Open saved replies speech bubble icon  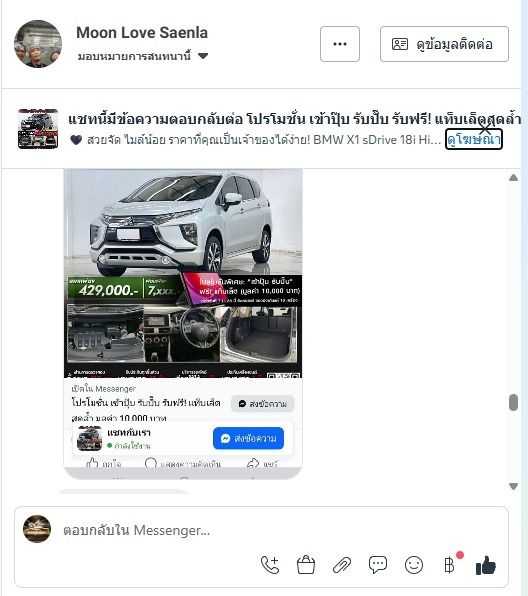point(378,565)
